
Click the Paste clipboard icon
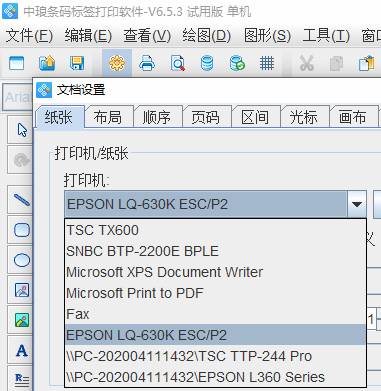point(366,63)
